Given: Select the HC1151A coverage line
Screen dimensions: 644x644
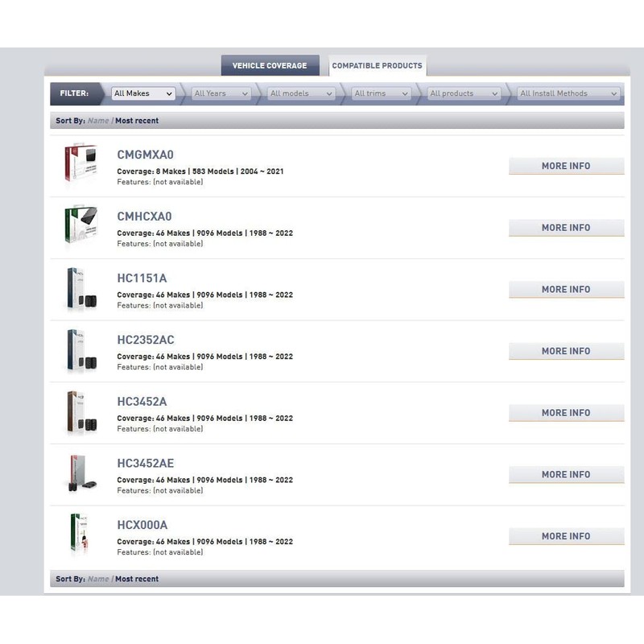Looking at the screenshot, I should click(205, 295).
